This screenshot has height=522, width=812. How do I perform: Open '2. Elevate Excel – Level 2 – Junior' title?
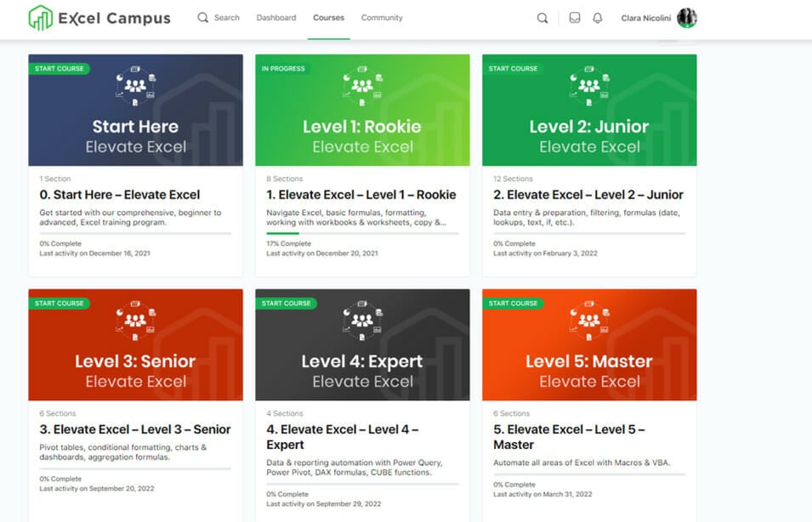tap(588, 195)
